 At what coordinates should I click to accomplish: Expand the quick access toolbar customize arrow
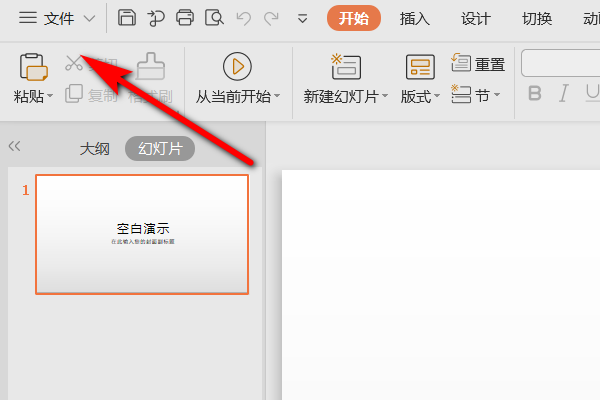303,18
